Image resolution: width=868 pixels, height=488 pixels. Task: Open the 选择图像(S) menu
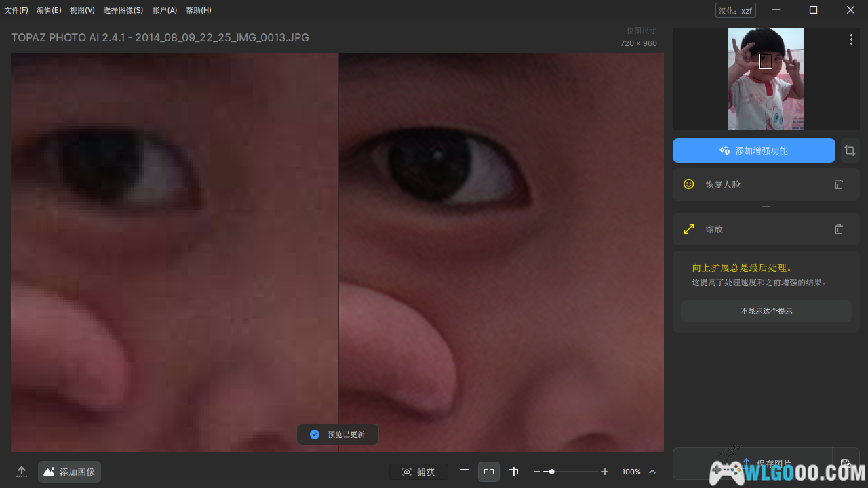pyautogui.click(x=123, y=10)
